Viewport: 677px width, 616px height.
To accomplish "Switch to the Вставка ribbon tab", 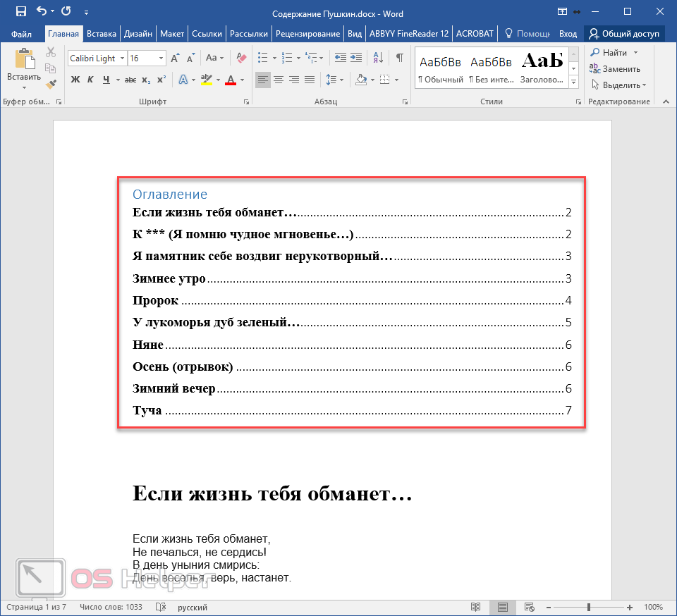I will click(102, 33).
